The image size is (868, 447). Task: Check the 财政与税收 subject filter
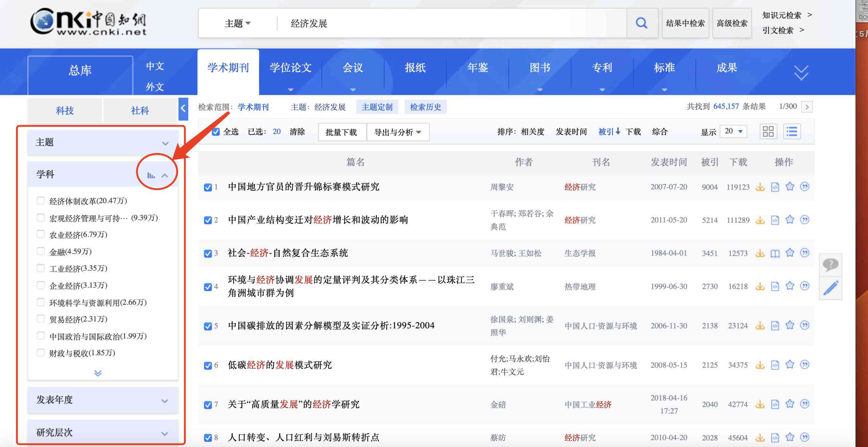tap(40, 353)
